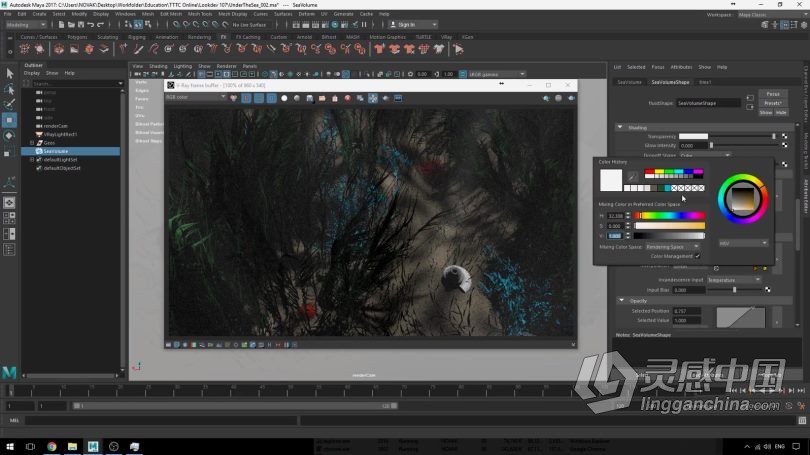
Task: Click the select camera icon in viewport toolbar
Action: [137, 74]
